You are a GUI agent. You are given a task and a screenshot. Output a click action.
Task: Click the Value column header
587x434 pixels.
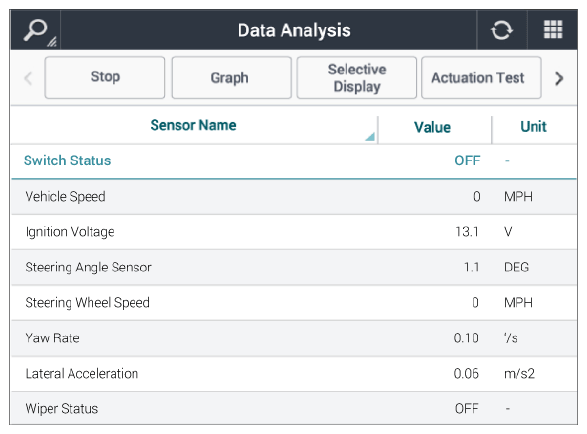pos(433,127)
